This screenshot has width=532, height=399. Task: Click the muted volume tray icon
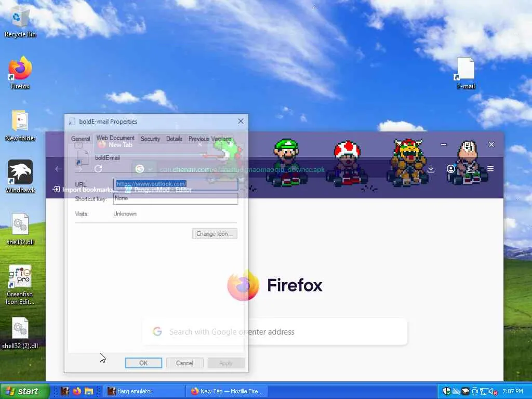click(x=493, y=391)
